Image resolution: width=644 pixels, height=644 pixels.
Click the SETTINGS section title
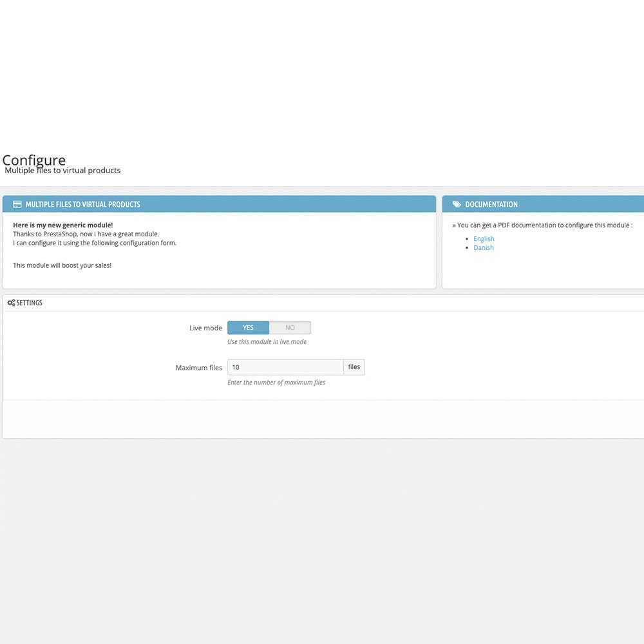pos(29,303)
